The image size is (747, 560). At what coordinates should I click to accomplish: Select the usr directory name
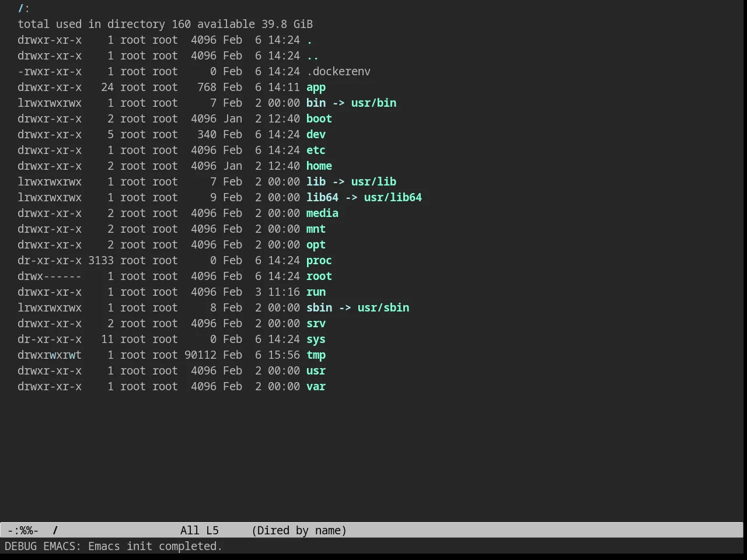click(316, 371)
